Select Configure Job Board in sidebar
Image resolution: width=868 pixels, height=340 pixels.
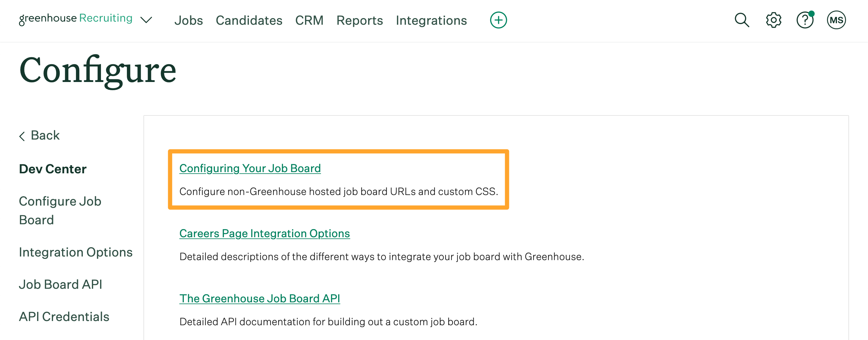point(60,210)
